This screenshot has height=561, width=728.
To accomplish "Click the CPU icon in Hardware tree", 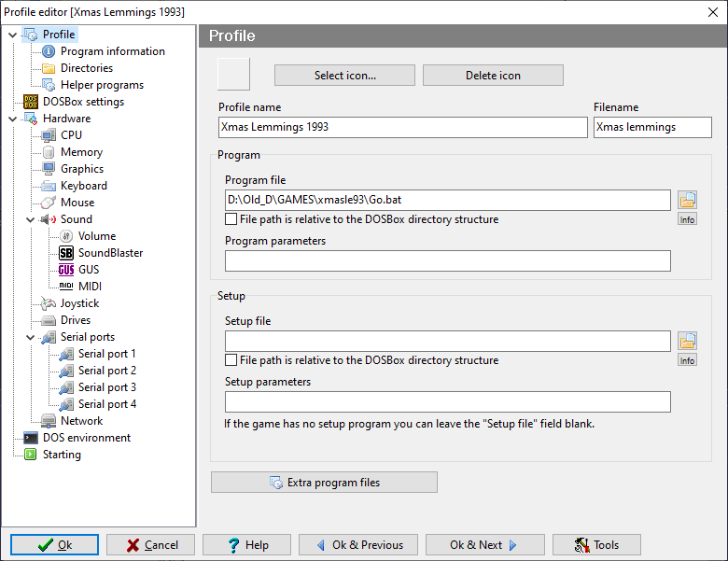I will (49, 135).
